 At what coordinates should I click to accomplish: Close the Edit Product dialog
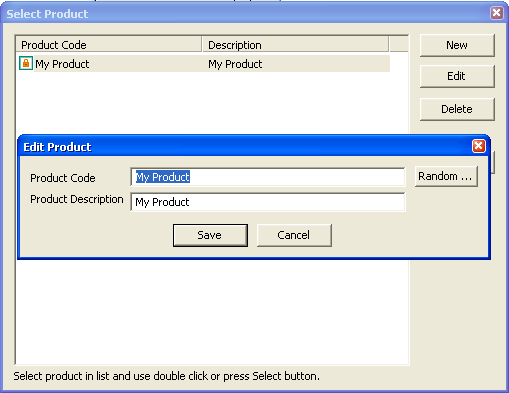[479, 146]
